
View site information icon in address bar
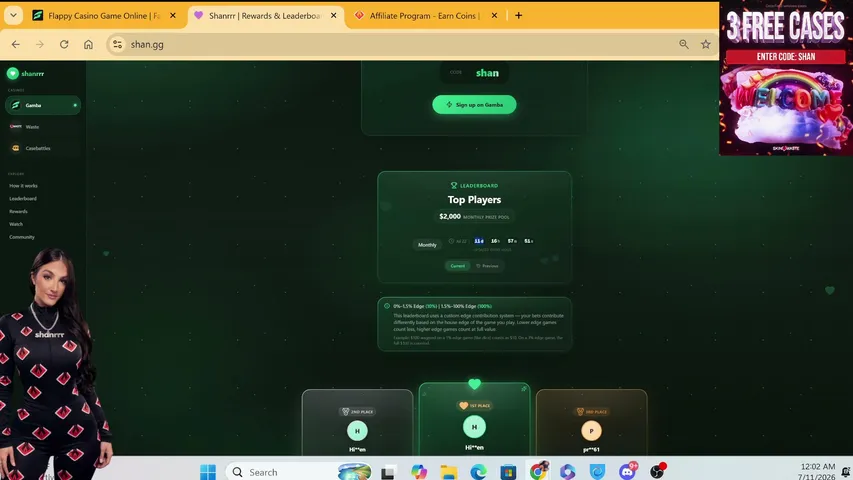click(118, 45)
